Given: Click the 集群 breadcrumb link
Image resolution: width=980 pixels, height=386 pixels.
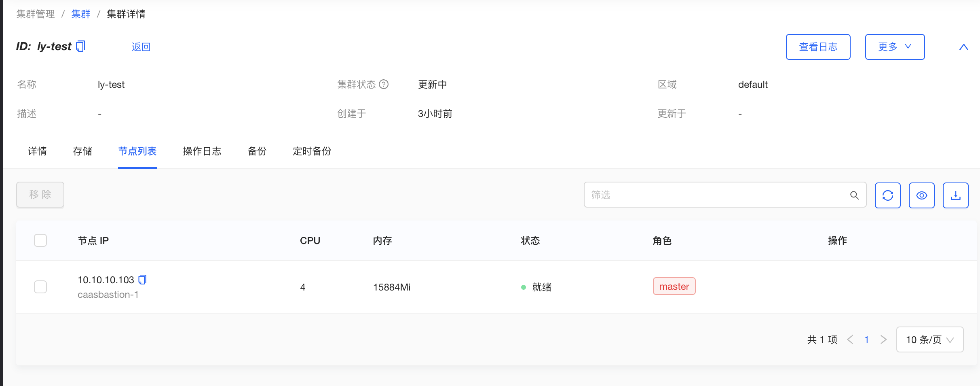Looking at the screenshot, I should pos(81,14).
